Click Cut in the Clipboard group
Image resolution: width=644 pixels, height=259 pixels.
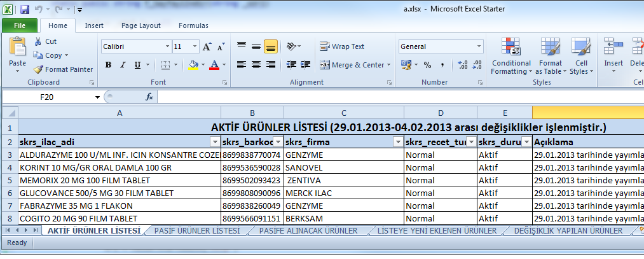coord(45,41)
